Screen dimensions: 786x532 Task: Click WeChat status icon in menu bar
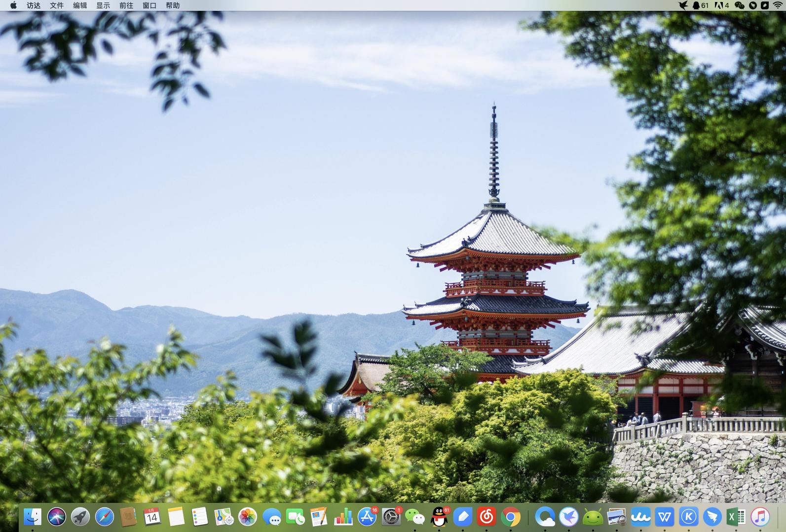pyautogui.click(x=739, y=5)
